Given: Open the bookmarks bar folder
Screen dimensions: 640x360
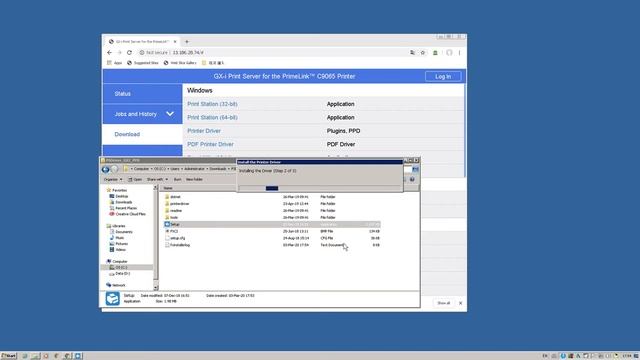Looking at the screenshot, I should [x=213, y=63].
